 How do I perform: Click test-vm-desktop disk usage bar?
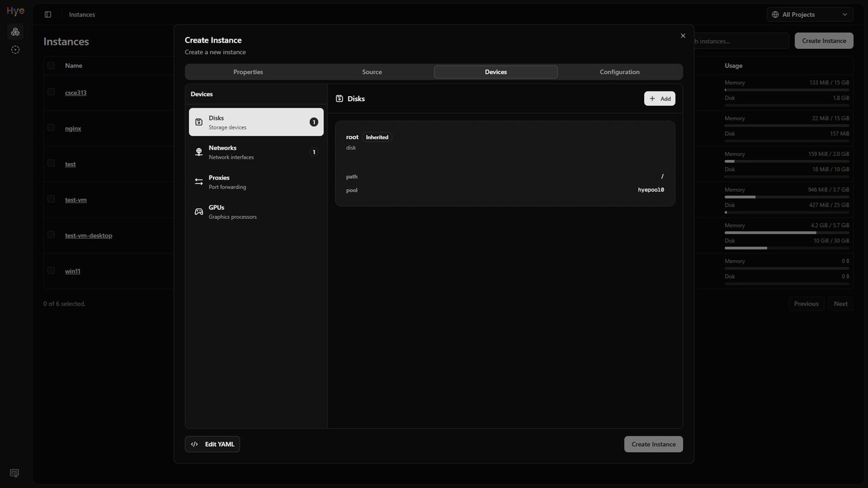pos(787,248)
